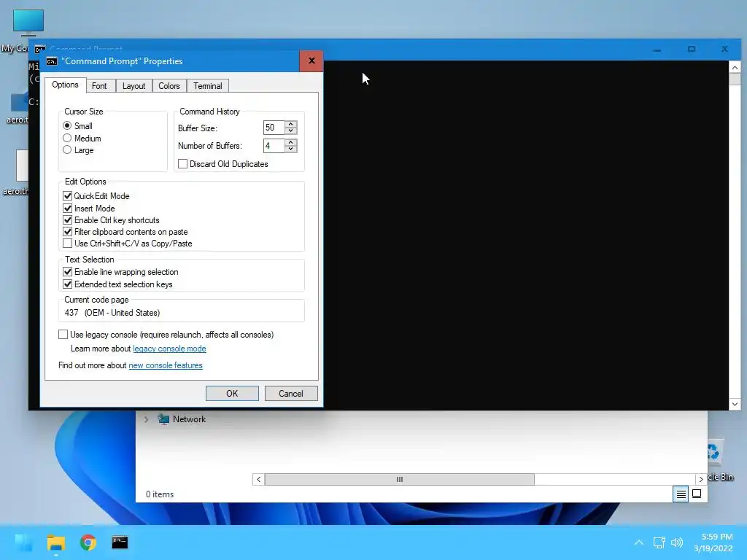
Task: Open the Colors tab
Action: coord(169,86)
